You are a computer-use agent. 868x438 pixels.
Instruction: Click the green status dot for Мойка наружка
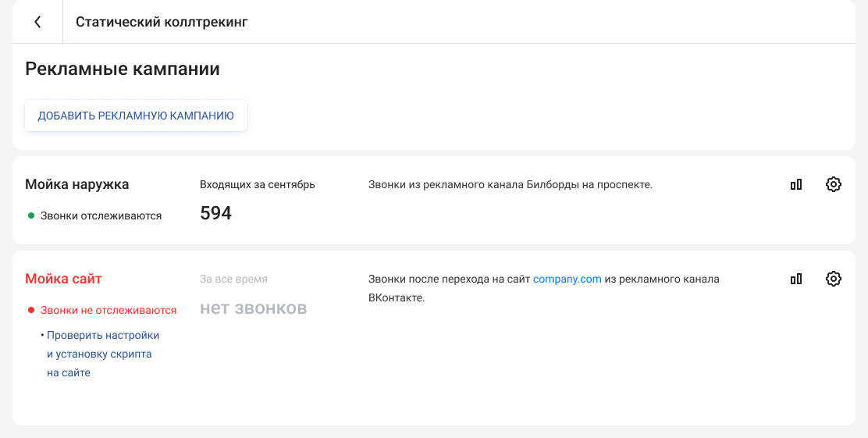click(31, 215)
